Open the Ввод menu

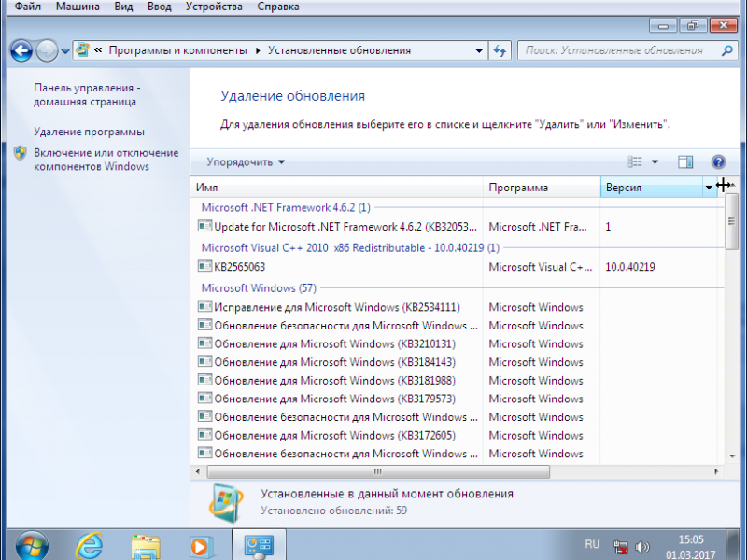click(159, 7)
